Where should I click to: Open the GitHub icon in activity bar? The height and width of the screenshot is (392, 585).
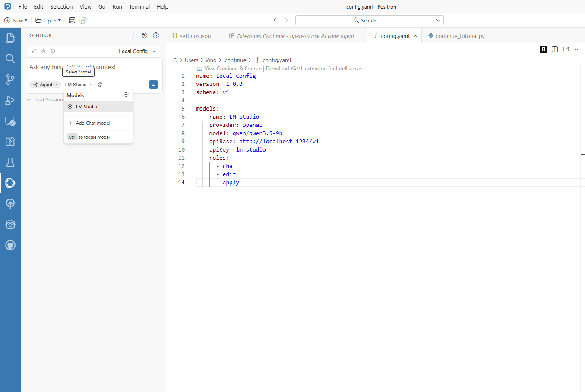10,245
